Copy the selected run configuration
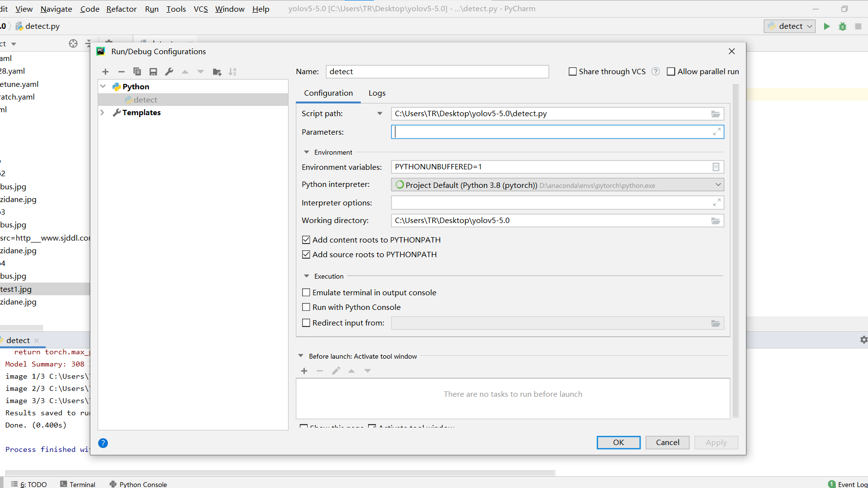868x488 pixels. pos(137,72)
